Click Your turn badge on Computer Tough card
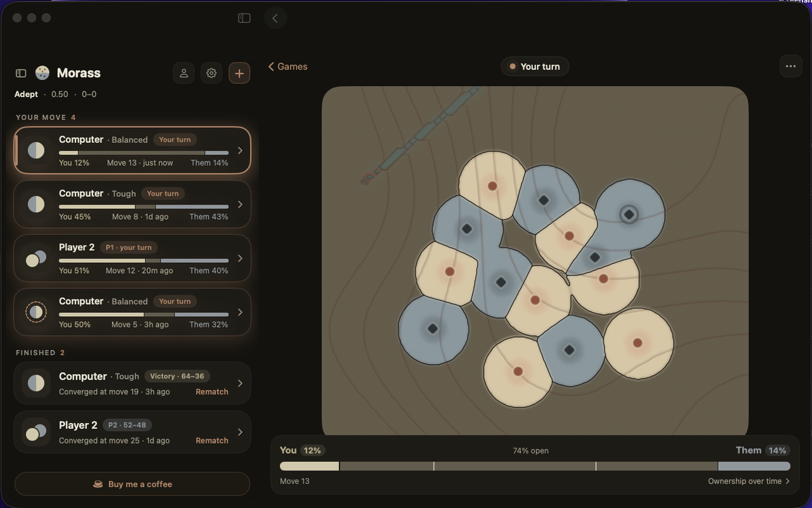Viewport: 812px width, 508px height. tap(163, 194)
